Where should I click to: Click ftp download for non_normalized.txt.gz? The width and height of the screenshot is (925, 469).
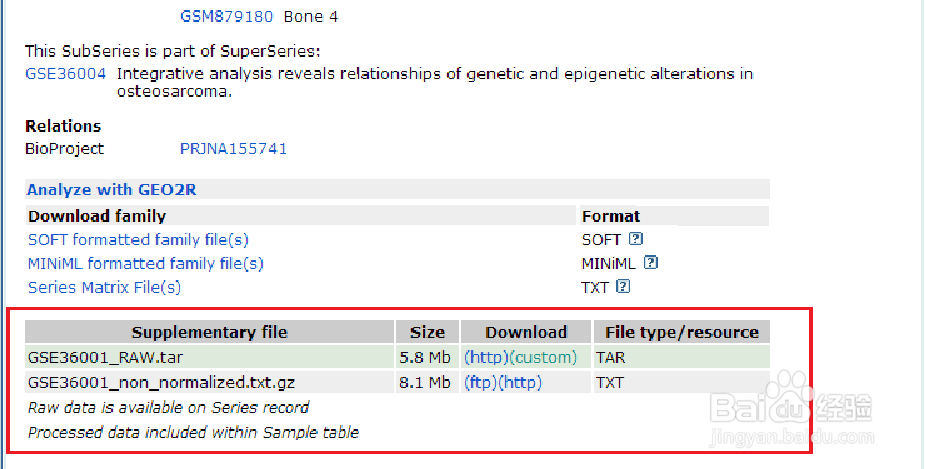tap(480, 382)
